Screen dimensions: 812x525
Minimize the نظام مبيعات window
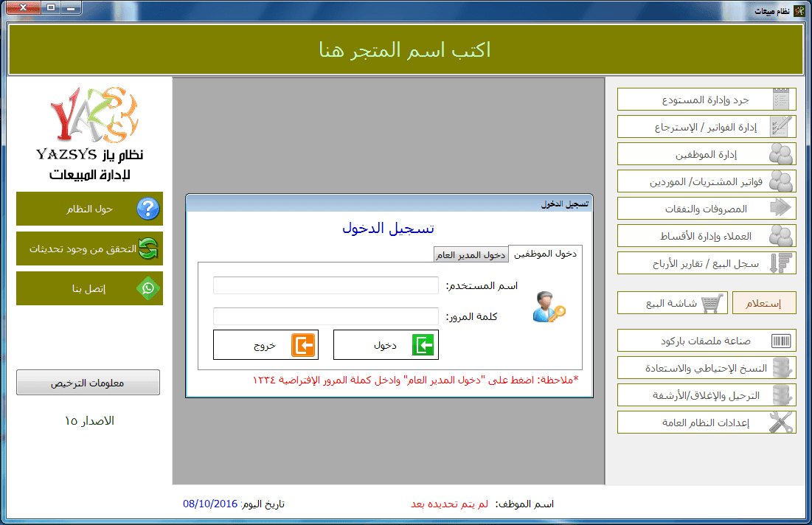[x=70, y=8]
